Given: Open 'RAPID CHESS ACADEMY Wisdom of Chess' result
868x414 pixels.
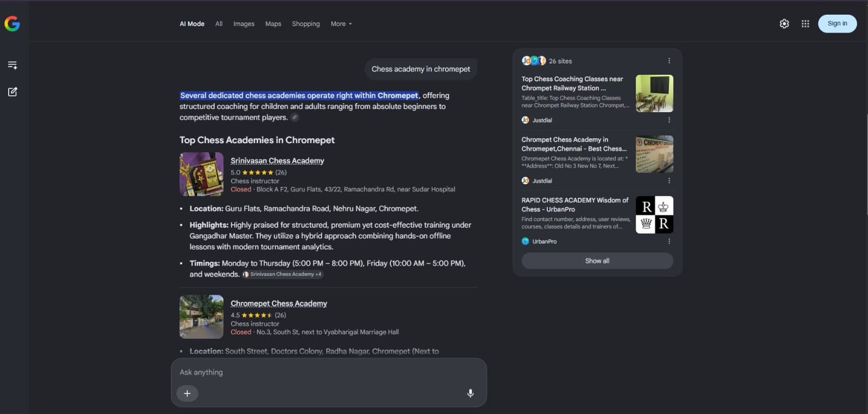Looking at the screenshot, I should [575, 205].
